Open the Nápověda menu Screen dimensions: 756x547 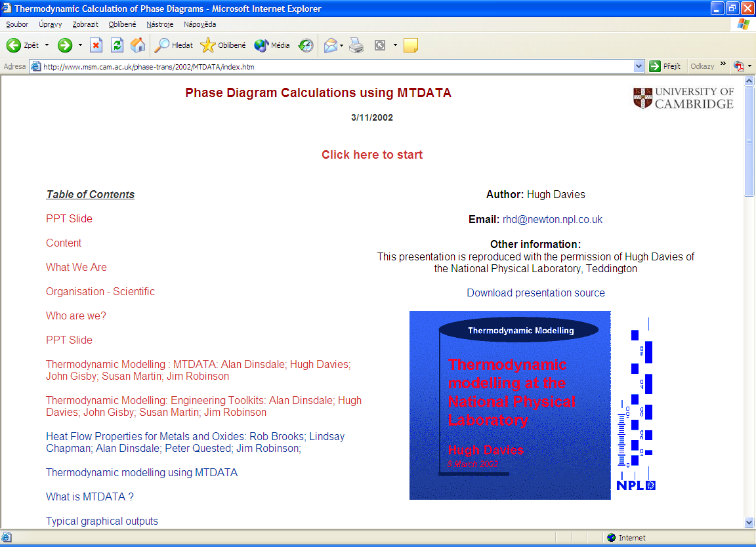(x=199, y=24)
